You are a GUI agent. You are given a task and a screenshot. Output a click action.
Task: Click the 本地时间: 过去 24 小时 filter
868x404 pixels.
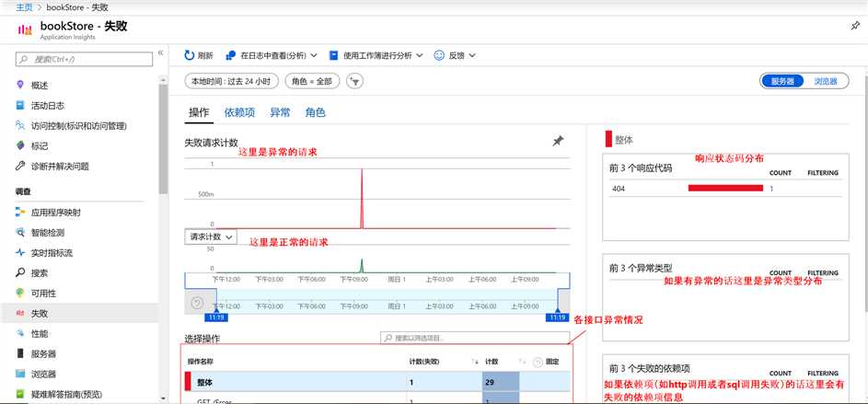point(231,81)
